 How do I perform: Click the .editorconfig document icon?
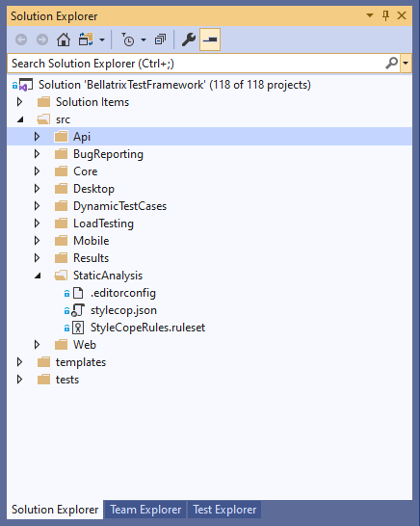click(78, 293)
